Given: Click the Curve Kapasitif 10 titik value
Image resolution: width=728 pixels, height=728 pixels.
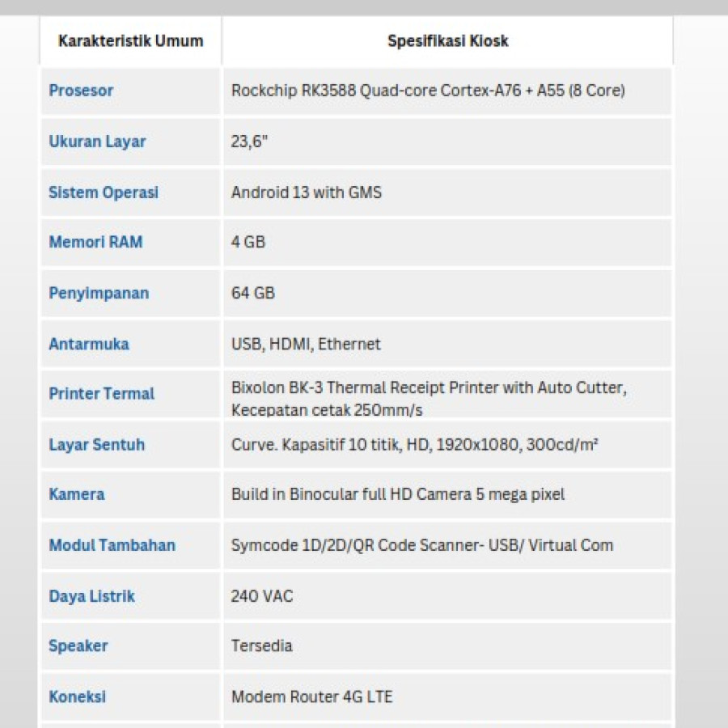Looking at the screenshot, I should [x=415, y=445].
